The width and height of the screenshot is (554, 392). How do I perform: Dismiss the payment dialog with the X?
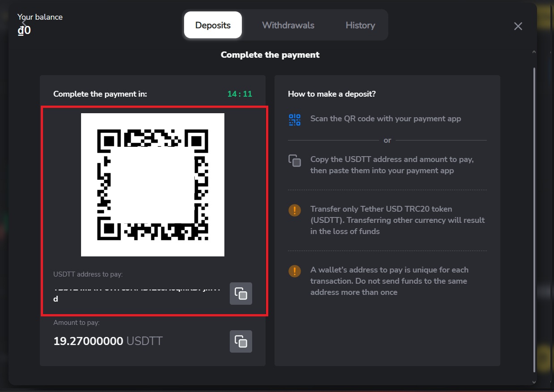(518, 26)
